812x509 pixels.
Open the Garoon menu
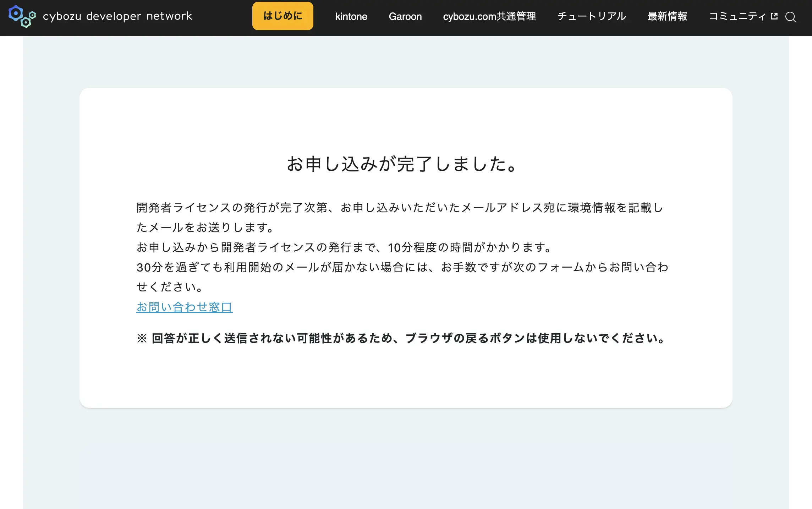click(x=405, y=16)
